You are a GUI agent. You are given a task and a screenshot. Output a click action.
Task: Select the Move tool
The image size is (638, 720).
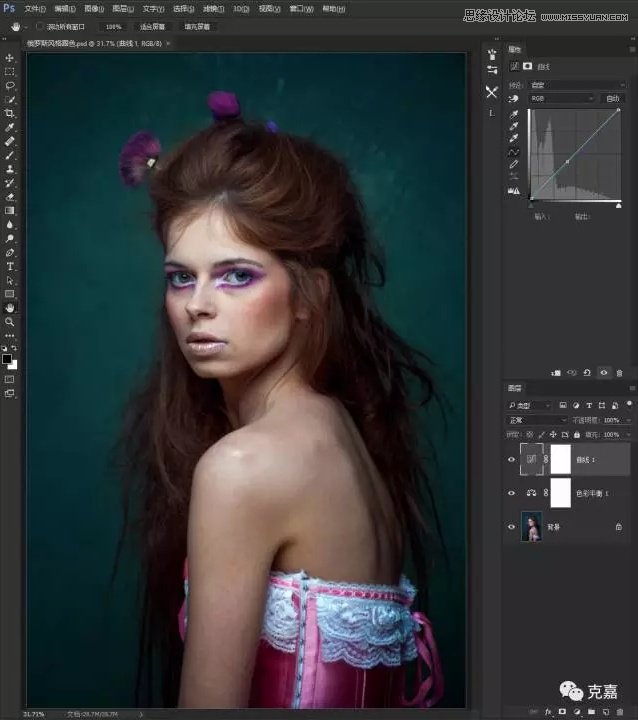10,58
